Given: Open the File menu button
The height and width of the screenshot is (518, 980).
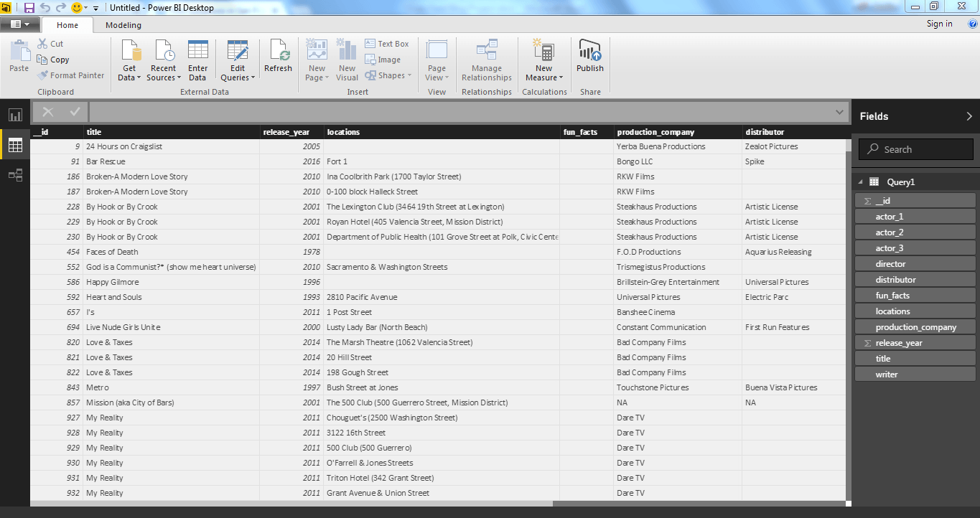Looking at the screenshot, I should point(19,24).
